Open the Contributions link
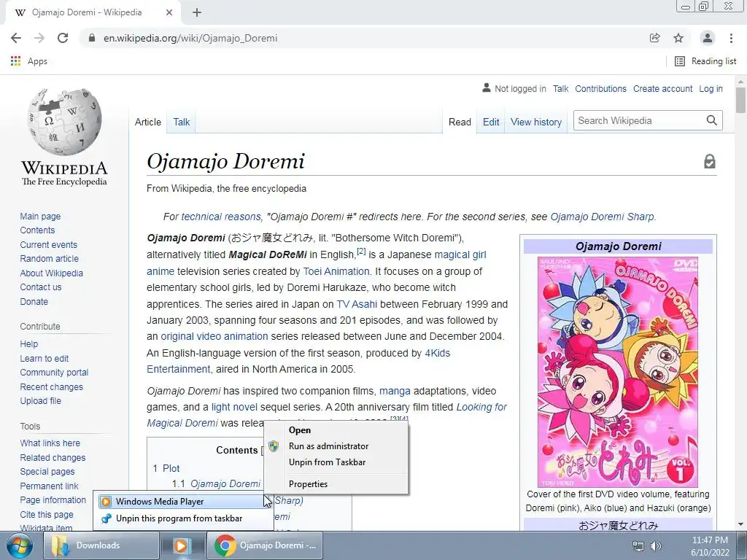Viewport: 747px width, 560px height. coord(601,88)
